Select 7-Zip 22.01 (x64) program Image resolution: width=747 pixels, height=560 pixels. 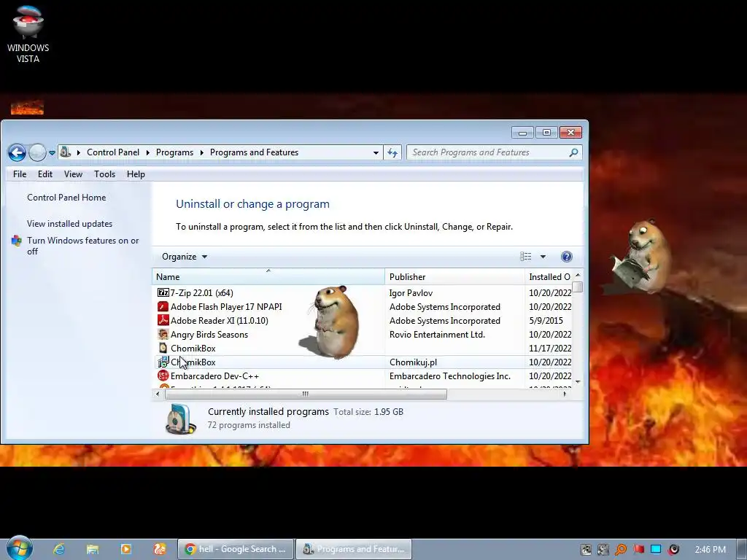(201, 293)
